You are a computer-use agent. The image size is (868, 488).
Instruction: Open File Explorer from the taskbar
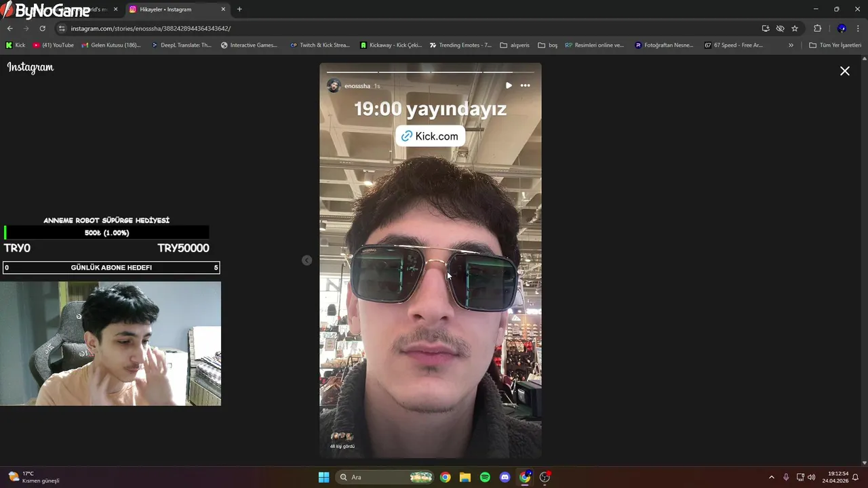tap(465, 477)
